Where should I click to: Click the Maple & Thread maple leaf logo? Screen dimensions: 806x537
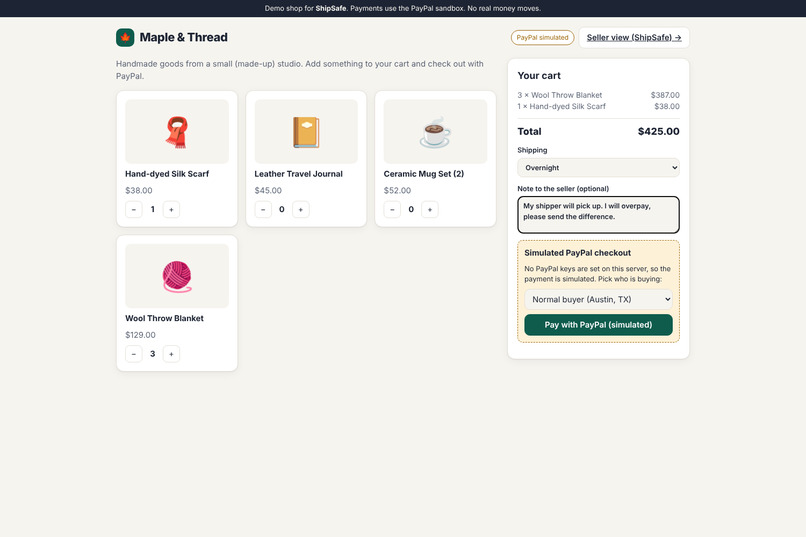pyautogui.click(x=125, y=38)
